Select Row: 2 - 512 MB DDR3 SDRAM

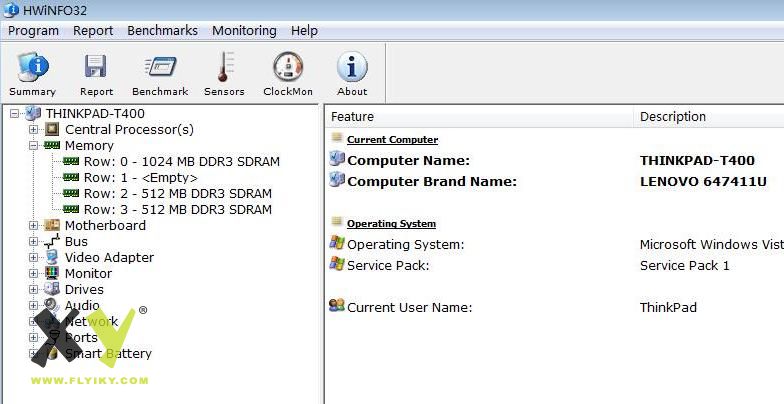point(178,194)
